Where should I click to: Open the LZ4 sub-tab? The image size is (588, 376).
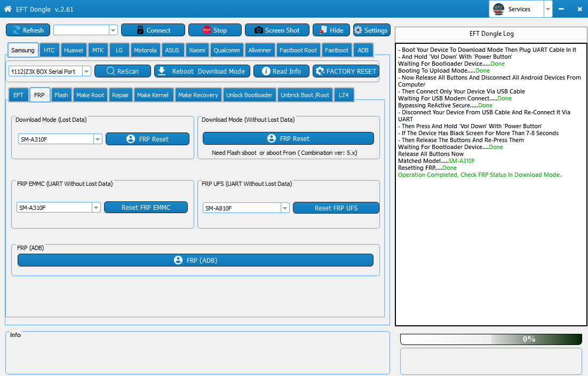pos(344,95)
